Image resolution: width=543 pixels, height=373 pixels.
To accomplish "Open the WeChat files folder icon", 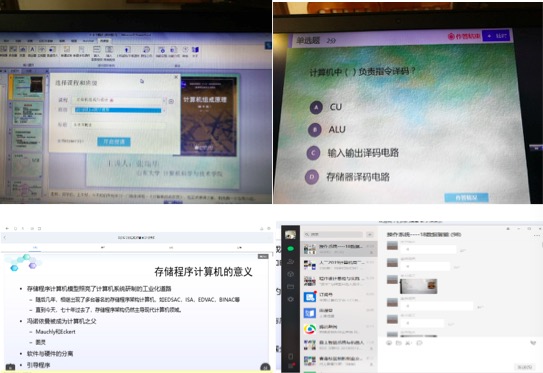I will click(291, 286).
